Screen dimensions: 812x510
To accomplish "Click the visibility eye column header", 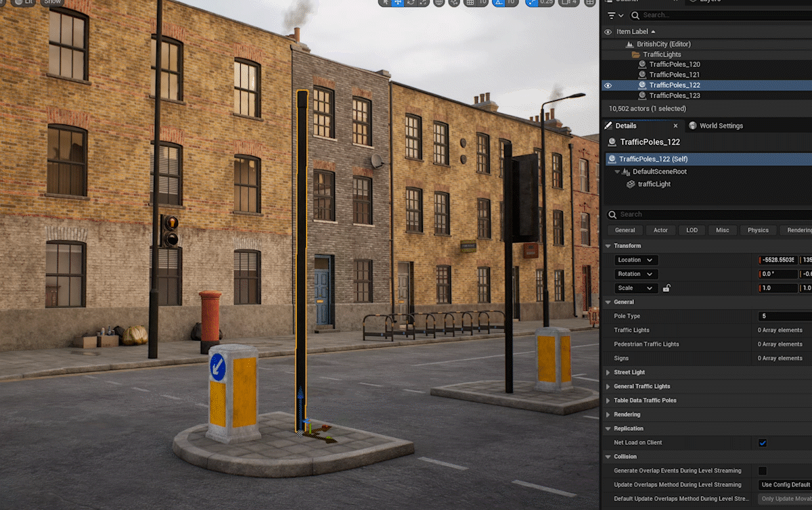I will click(608, 32).
